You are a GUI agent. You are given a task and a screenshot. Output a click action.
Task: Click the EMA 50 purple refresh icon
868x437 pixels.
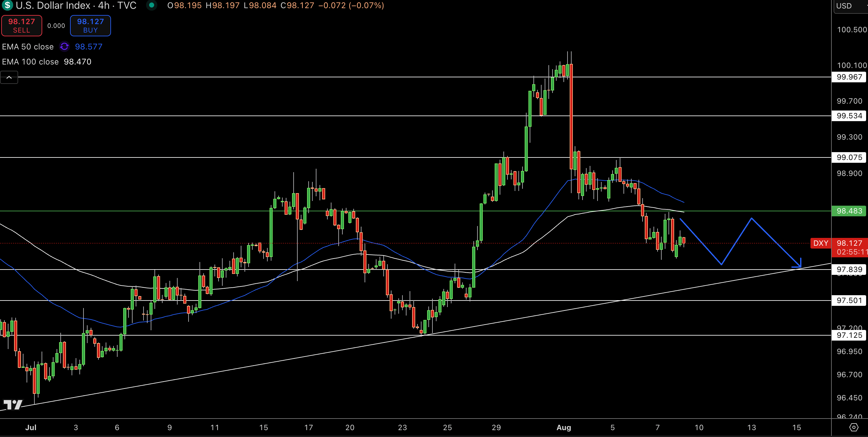pos(64,47)
